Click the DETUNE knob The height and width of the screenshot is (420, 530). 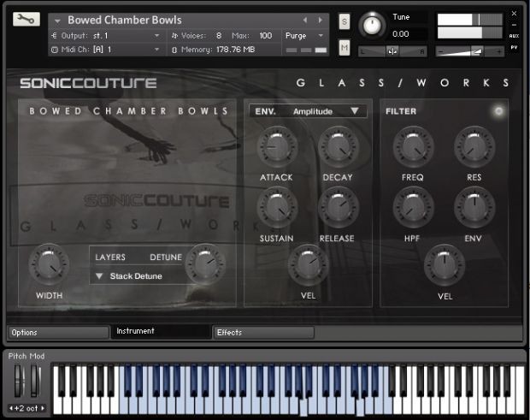[205, 263]
